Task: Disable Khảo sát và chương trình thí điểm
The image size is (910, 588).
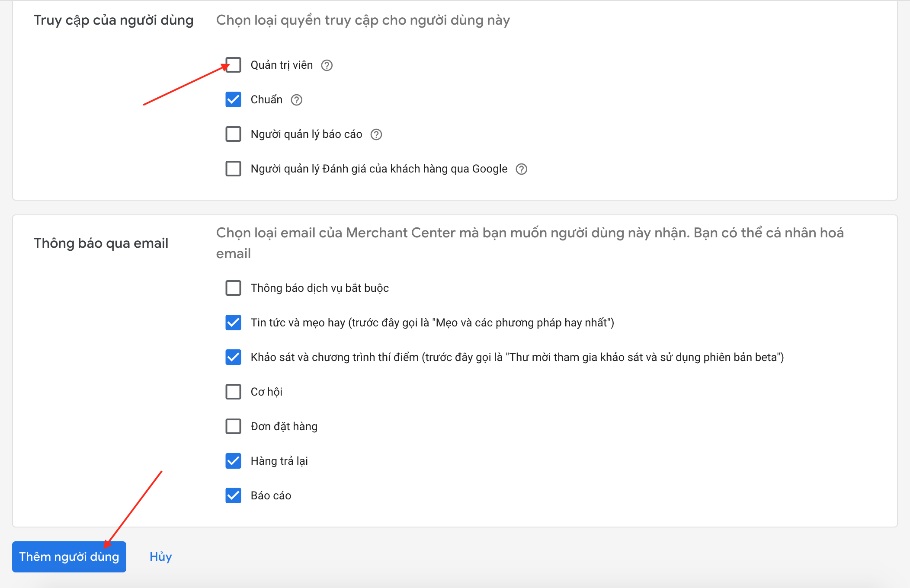Action: (234, 357)
